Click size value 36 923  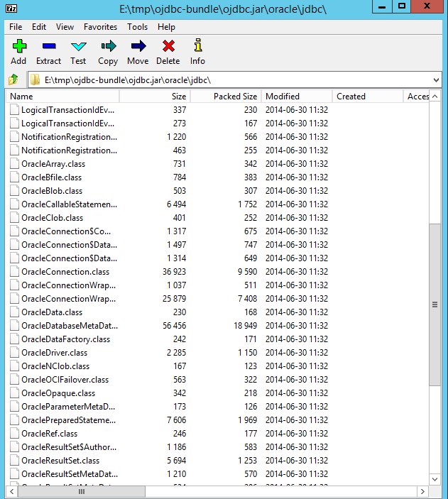tap(174, 271)
